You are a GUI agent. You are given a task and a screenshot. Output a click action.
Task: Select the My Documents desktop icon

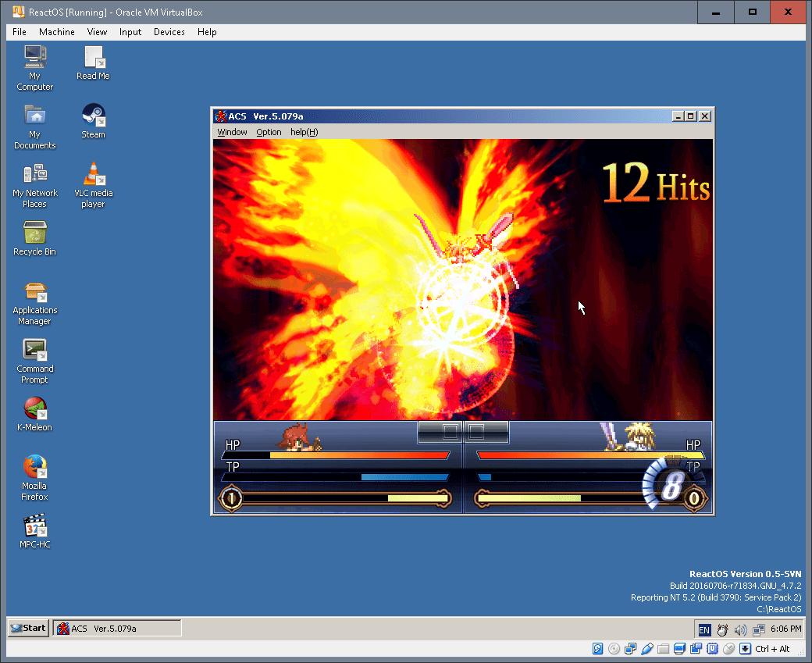pyautogui.click(x=34, y=127)
